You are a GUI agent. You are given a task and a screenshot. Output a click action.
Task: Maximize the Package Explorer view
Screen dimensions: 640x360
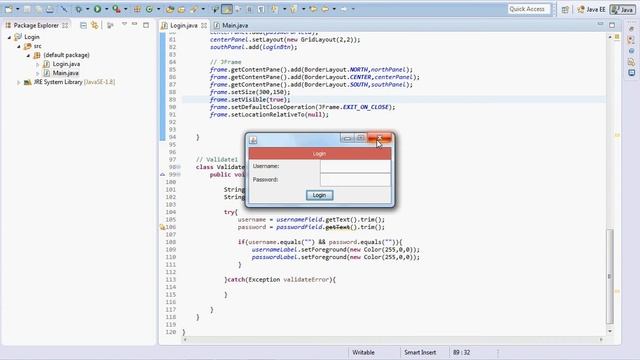[x=146, y=25]
